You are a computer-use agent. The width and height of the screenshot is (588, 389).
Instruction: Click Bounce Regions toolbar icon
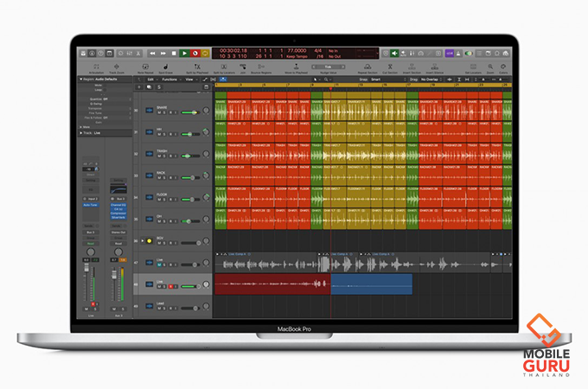point(261,67)
